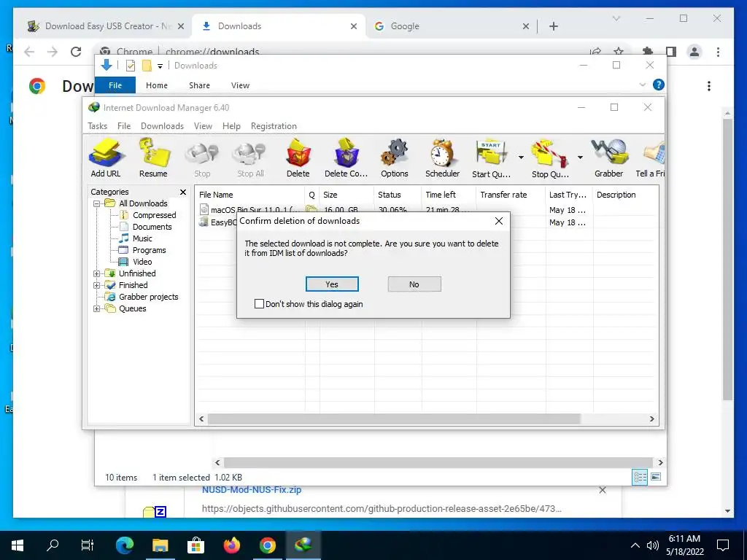Open File tab in Explorer window
Viewport: 747px width, 560px height.
[x=115, y=85]
